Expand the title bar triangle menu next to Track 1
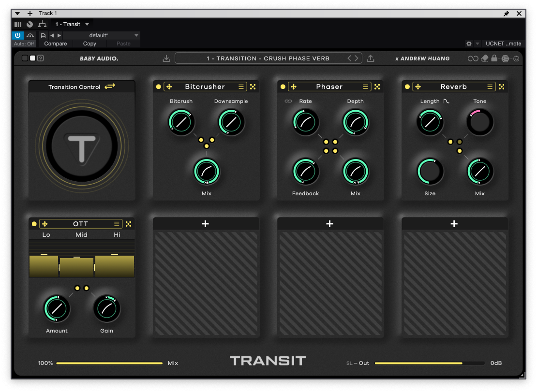Viewport: 537px width, 392px height. [x=17, y=14]
